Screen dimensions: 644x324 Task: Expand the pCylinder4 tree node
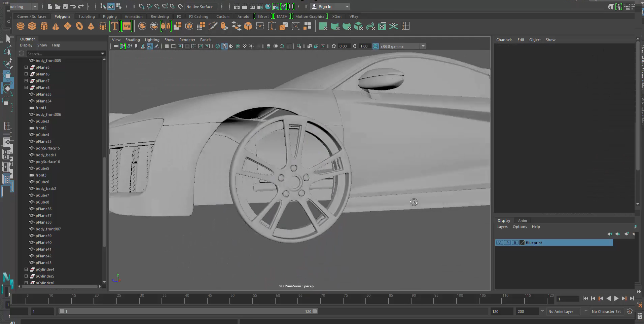point(26,269)
